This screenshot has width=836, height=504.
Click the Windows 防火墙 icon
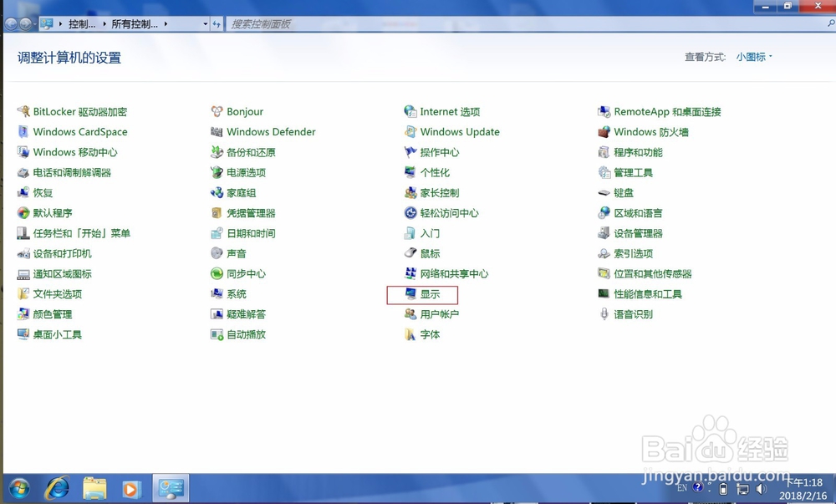pos(604,131)
